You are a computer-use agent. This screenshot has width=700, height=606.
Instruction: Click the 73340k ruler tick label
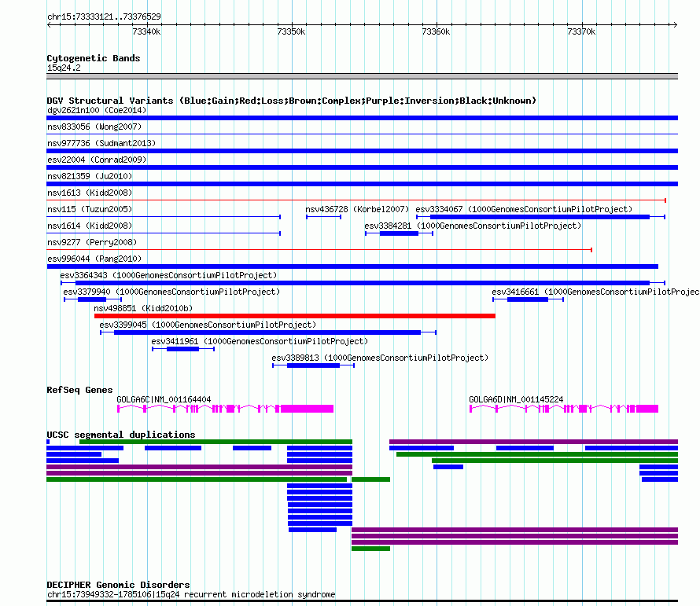coord(146,31)
